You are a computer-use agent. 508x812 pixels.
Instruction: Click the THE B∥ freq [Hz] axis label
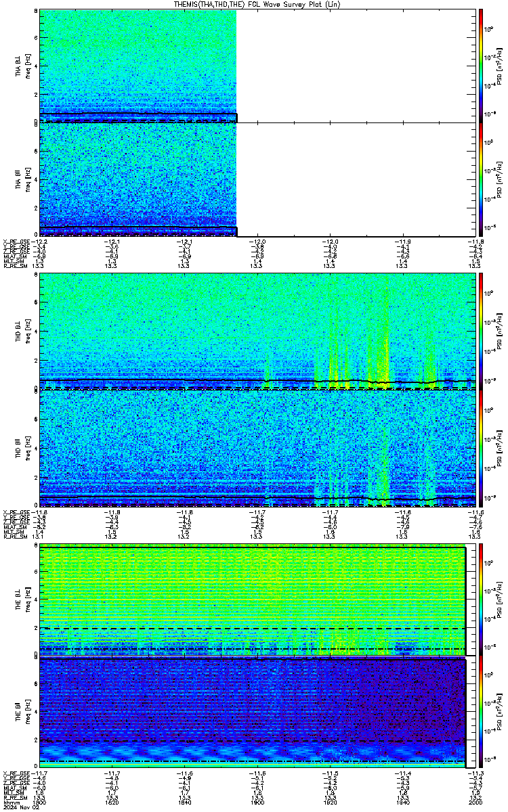(x=22, y=711)
